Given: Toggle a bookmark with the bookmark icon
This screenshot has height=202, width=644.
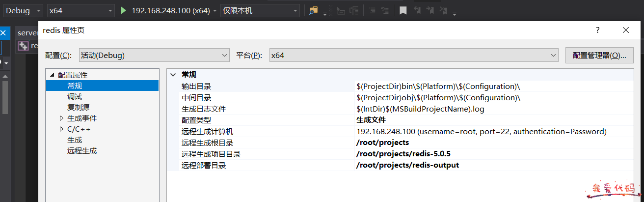Looking at the screenshot, I should coord(403,10).
